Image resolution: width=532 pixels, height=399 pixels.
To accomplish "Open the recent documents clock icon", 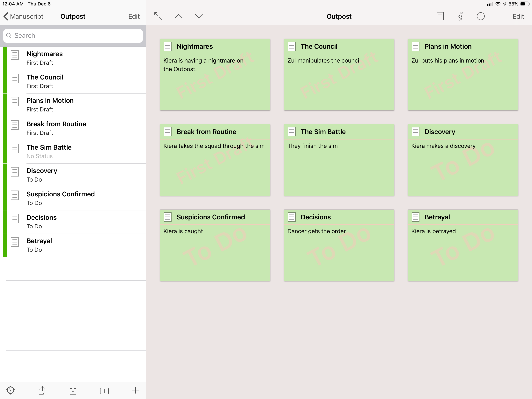I will [481, 16].
